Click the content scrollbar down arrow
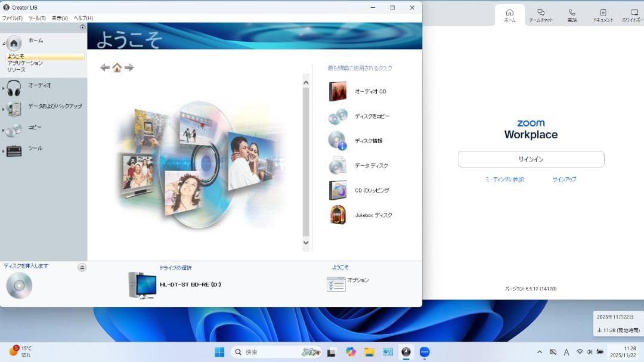 [x=306, y=243]
